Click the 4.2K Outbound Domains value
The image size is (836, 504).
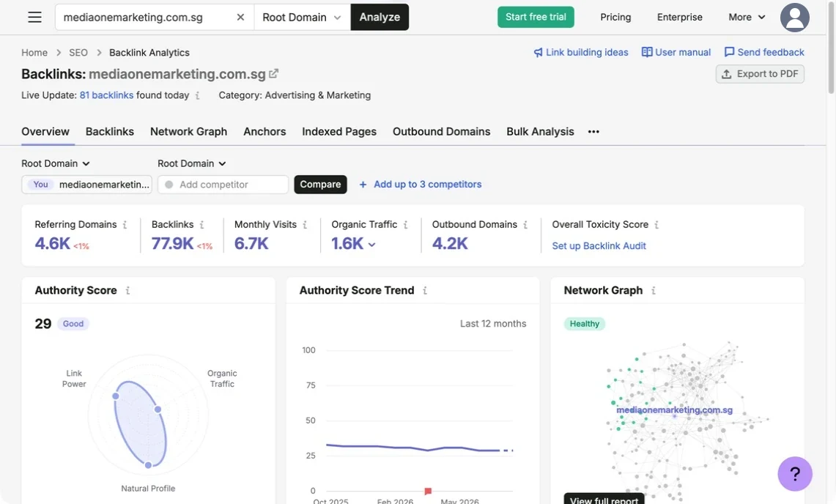click(449, 244)
